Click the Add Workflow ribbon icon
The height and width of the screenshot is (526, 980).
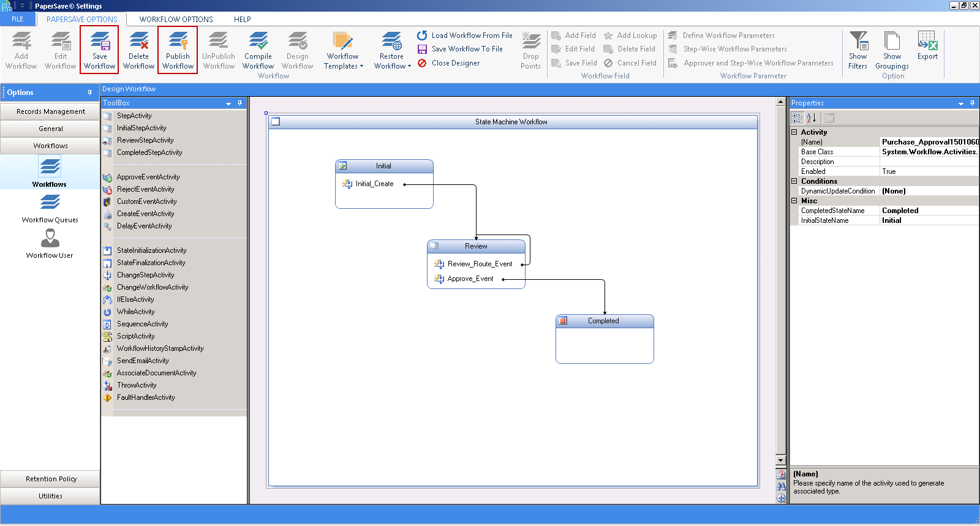click(21, 50)
